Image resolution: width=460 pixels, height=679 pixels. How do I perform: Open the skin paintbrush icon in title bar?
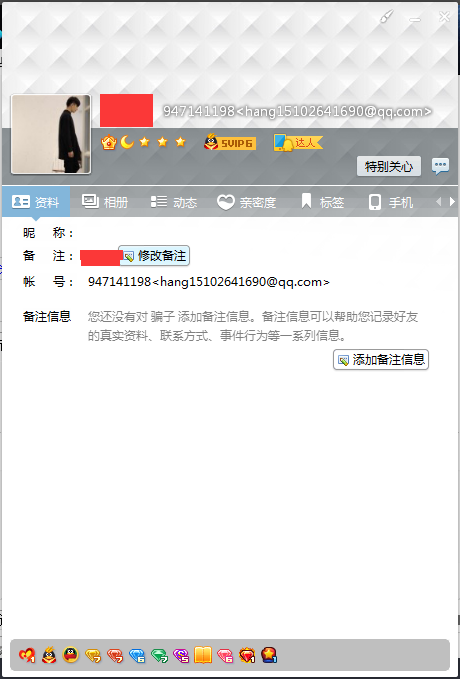click(386, 17)
